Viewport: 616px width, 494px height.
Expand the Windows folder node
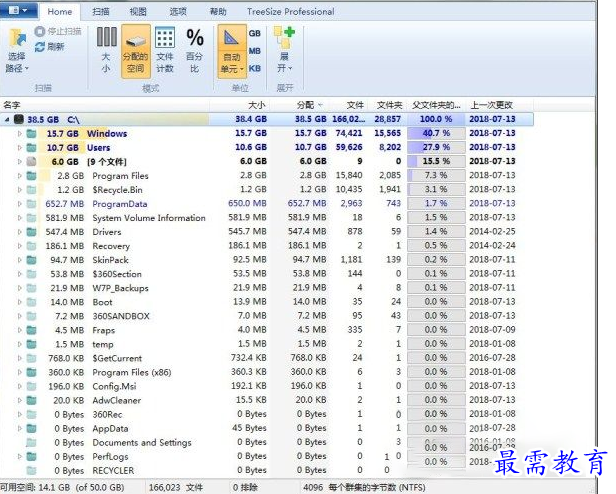point(19,134)
